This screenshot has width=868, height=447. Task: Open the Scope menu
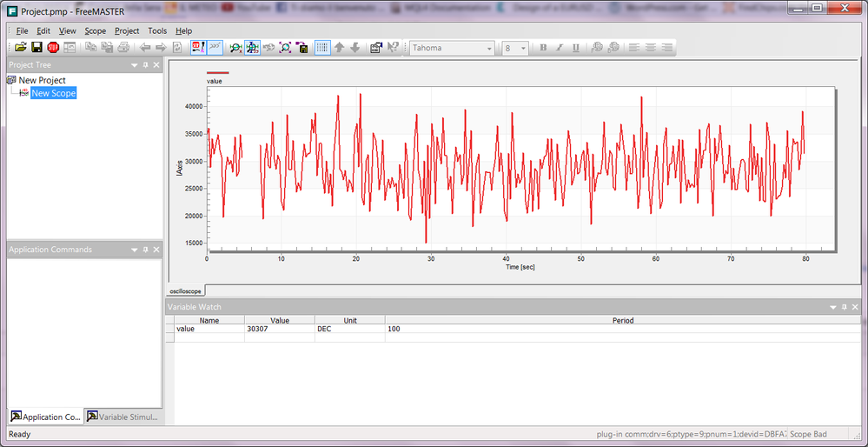[x=96, y=31]
